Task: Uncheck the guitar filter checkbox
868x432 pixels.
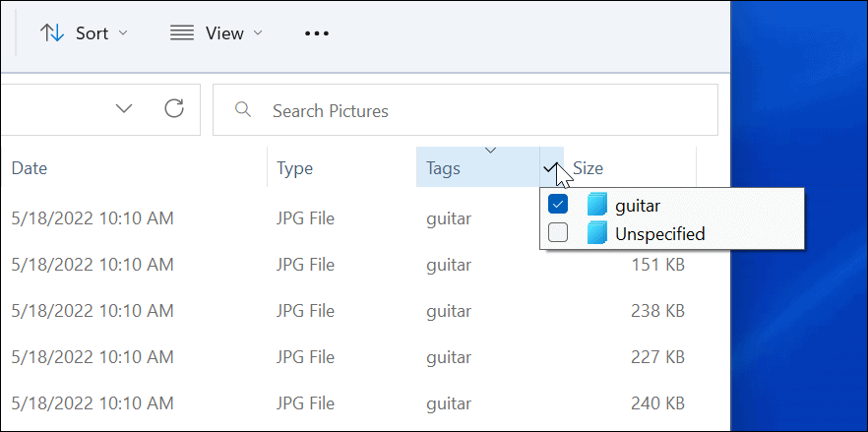Action: (x=558, y=205)
